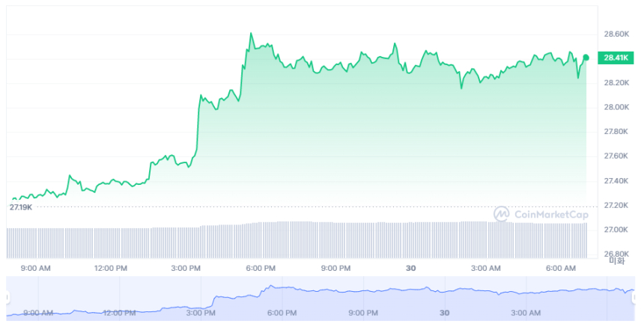Screen dimensions: 644x327
Task: Click the 27.19K opening price label
Action: [x=21, y=207]
